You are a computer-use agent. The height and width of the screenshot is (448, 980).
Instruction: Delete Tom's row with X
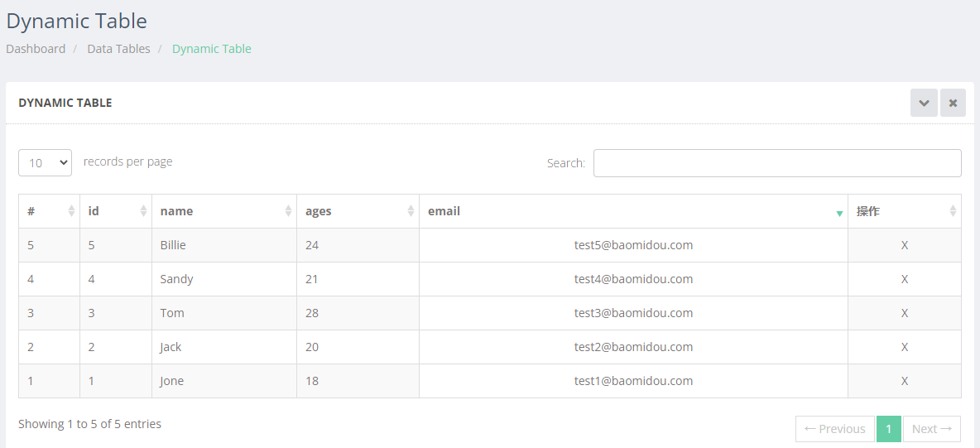tap(905, 313)
